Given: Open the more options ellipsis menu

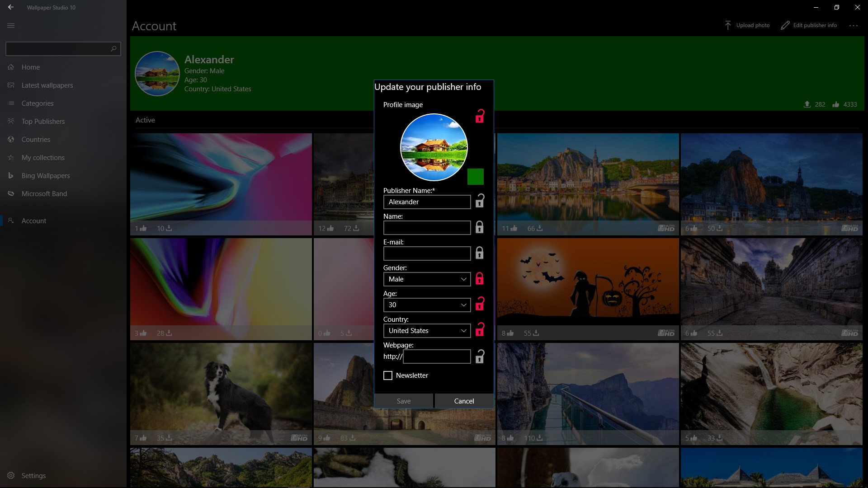Looking at the screenshot, I should coord(853,26).
